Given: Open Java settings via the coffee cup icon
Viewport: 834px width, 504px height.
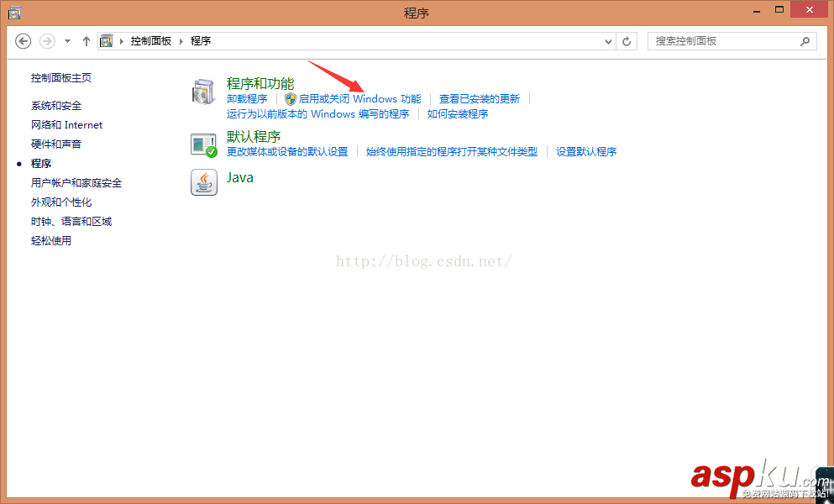Looking at the screenshot, I should [203, 181].
